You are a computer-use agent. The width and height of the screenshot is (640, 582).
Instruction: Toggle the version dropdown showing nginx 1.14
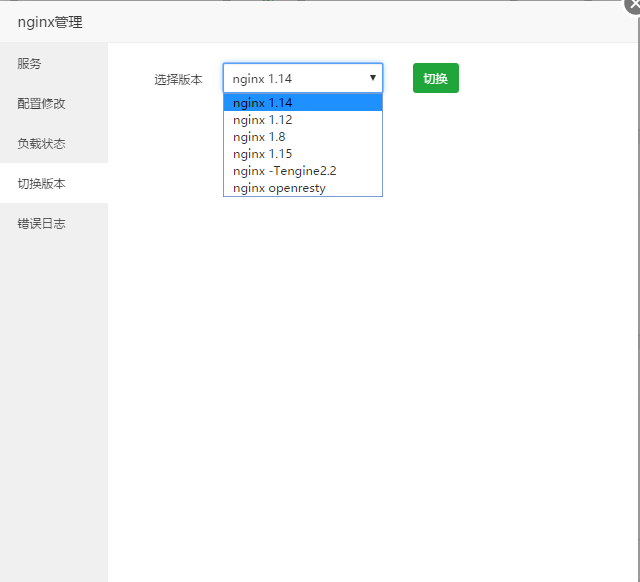click(x=303, y=78)
